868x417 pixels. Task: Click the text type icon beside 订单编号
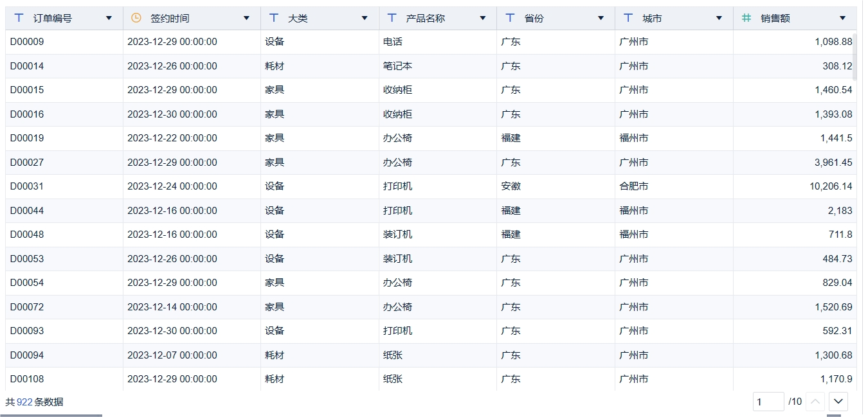click(x=19, y=18)
